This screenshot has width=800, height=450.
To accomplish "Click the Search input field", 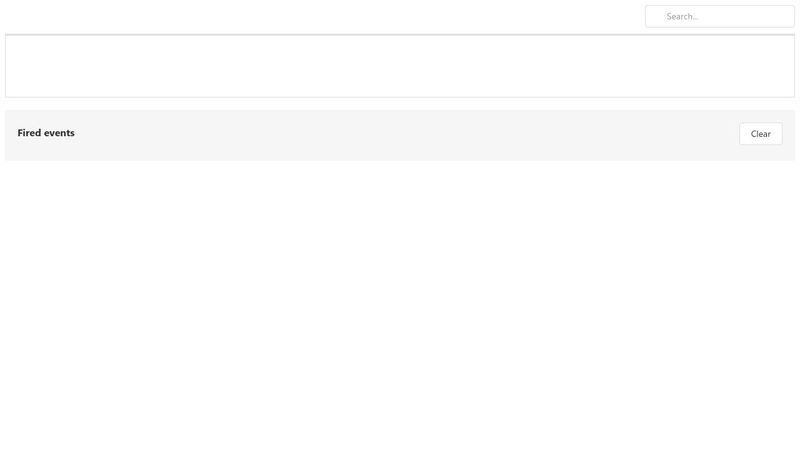I will click(x=720, y=16).
